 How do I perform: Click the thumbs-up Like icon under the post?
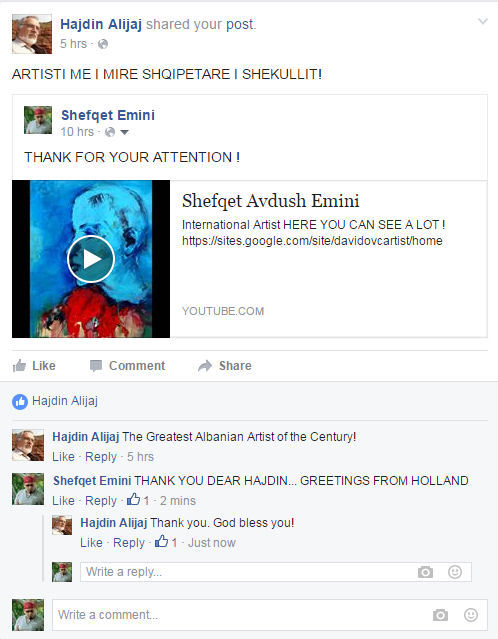pyautogui.click(x=19, y=366)
